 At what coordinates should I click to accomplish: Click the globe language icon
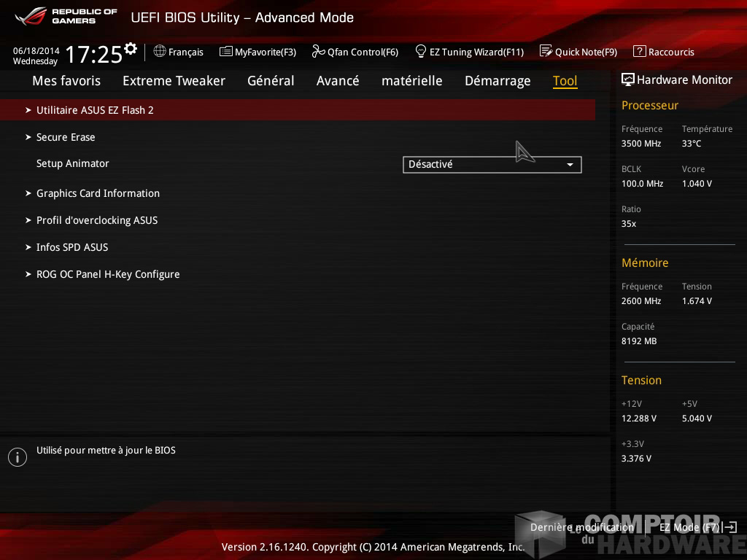pos(160,51)
